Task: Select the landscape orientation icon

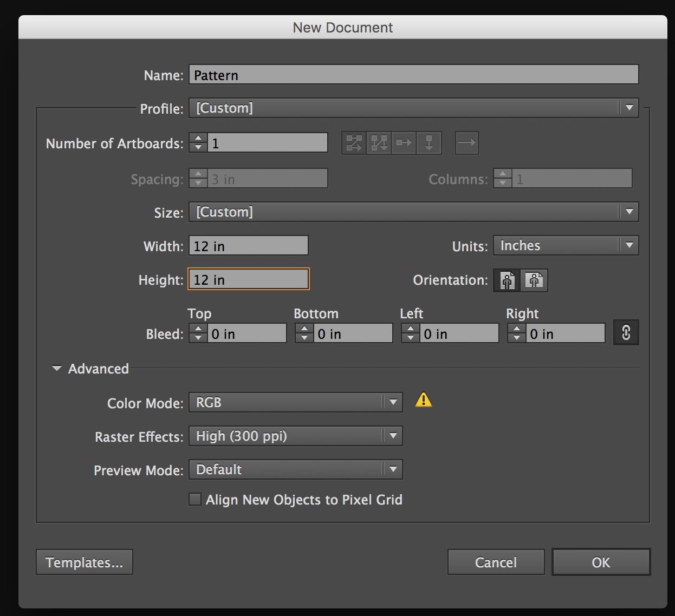Action: click(x=534, y=280)
